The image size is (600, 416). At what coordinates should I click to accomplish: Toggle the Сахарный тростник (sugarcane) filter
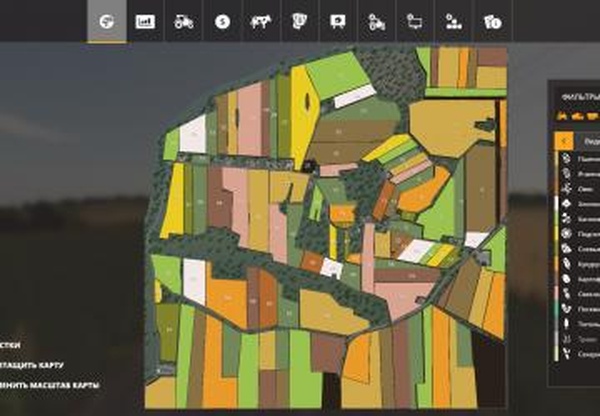click(579, 354)
